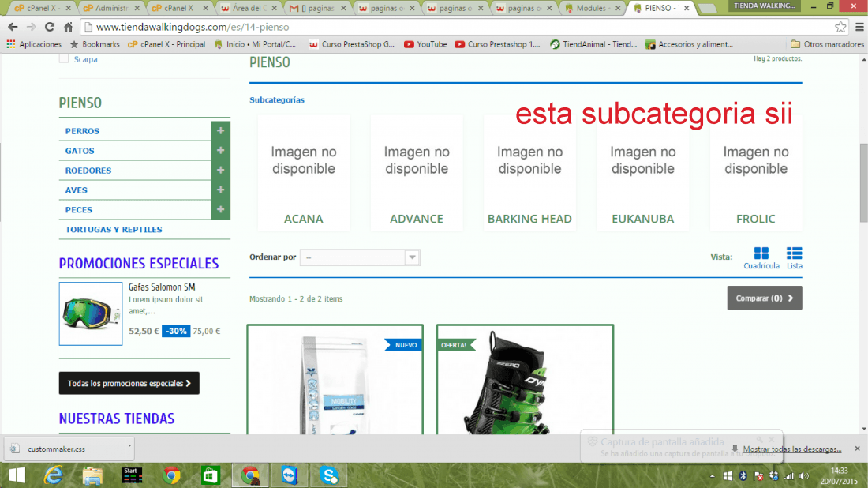Open the Ordenar por dropdown
The height and width of the screenshot is (488, 868).
click(x=360, y=257)
